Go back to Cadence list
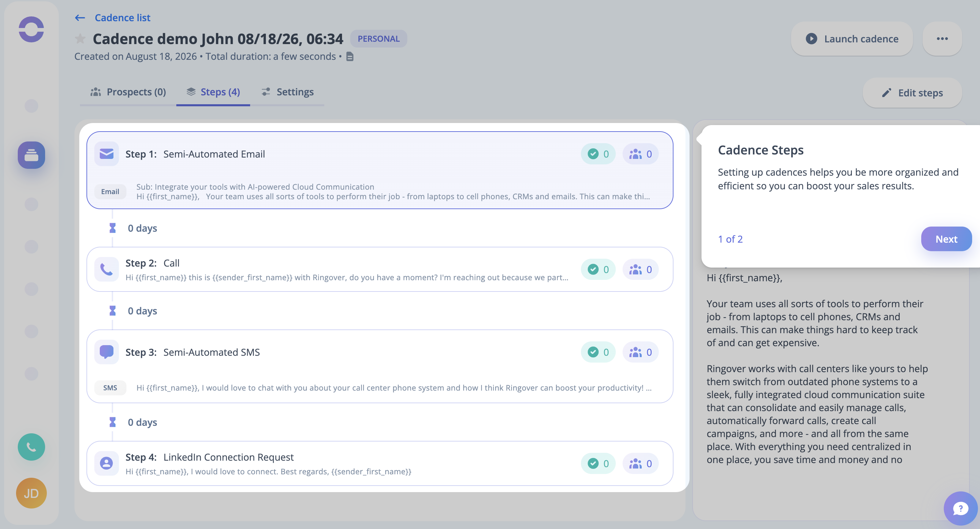The height and width of the screenshot is (529, 980). tap(122, 17)
